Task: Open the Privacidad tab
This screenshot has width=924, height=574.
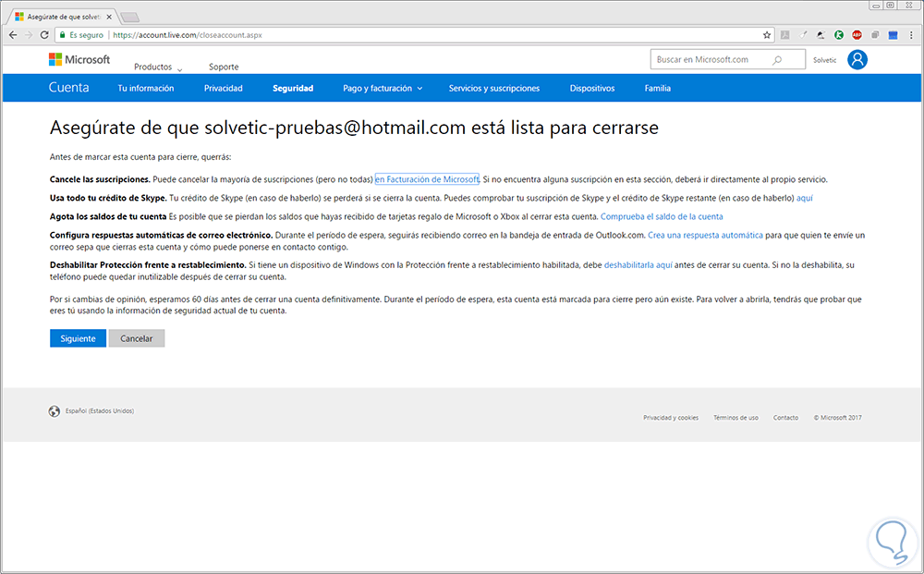Action: point(224,89)
